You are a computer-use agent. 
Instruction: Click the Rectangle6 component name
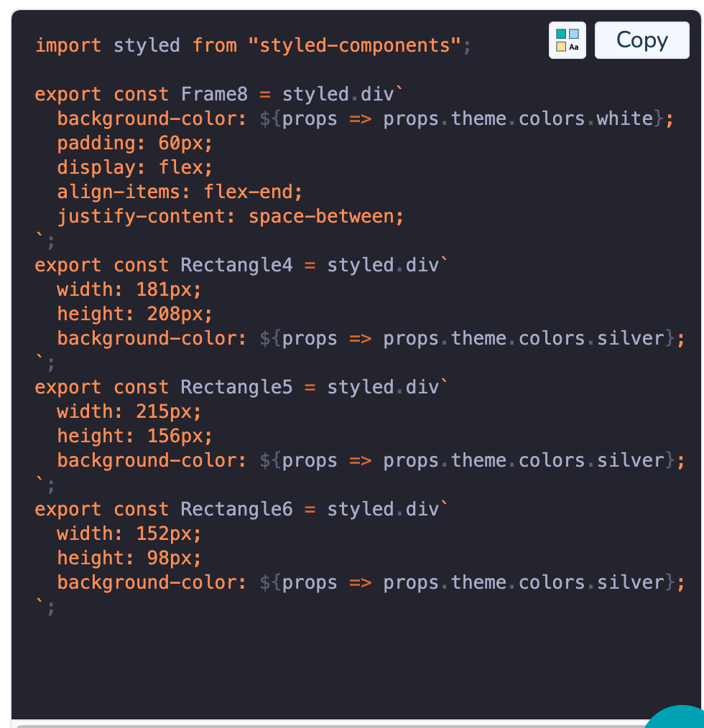pyautogui.click(x=236, y=509)
